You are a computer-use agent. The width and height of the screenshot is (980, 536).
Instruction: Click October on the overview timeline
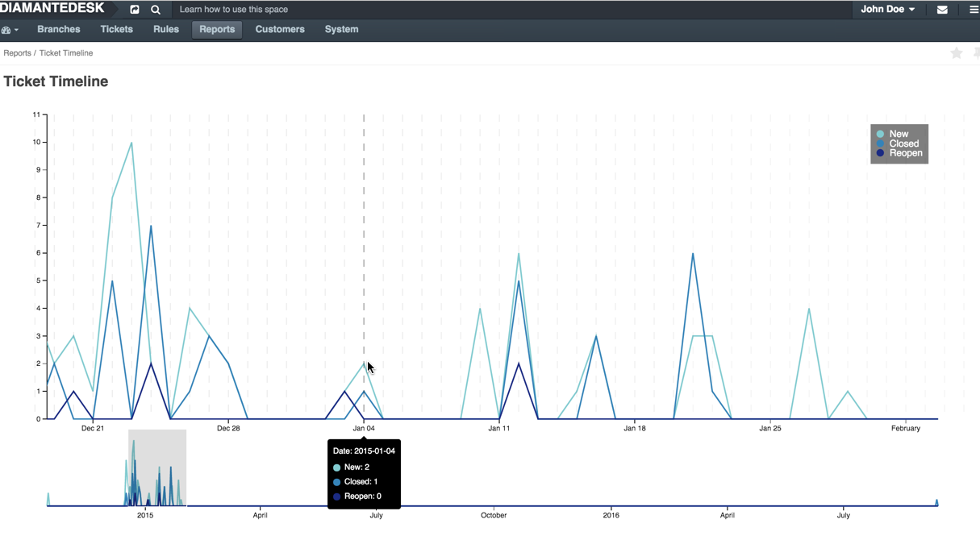coord(494,515)
